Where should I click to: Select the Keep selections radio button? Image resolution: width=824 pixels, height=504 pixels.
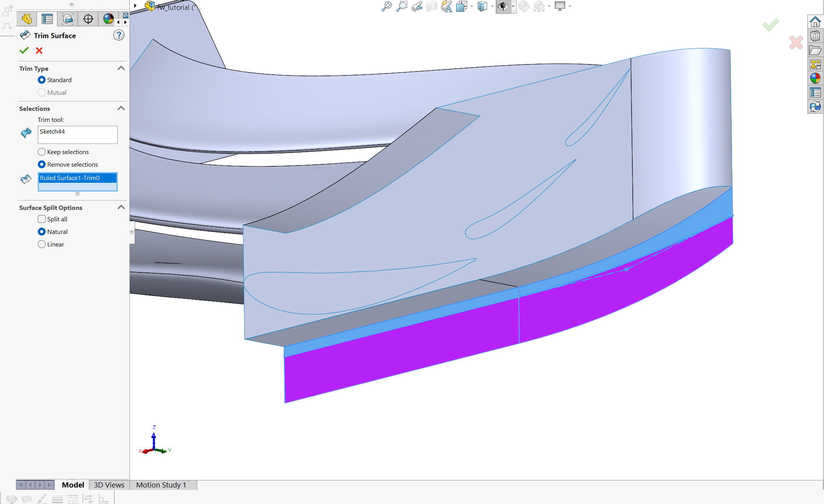coord(42,152)
